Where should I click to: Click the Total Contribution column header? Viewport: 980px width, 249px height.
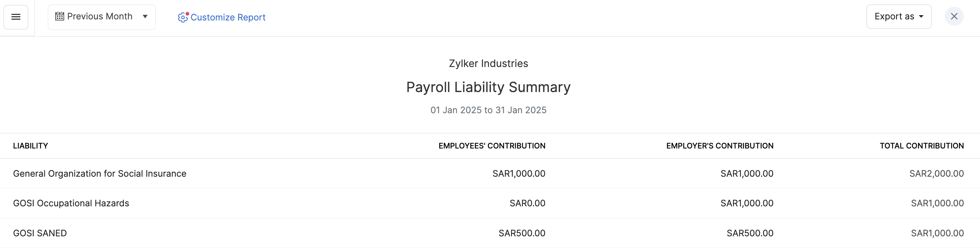pyautogui.click(x=922, y=146)
